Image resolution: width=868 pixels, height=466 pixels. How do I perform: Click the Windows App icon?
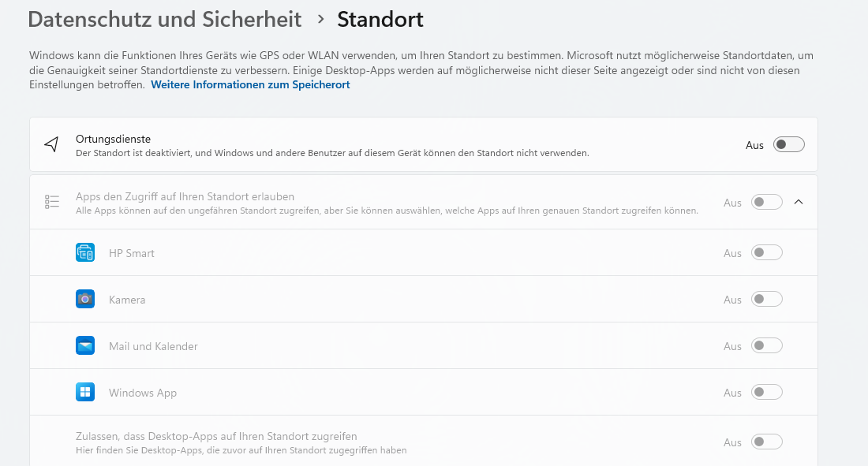click(x=85, y=393)
